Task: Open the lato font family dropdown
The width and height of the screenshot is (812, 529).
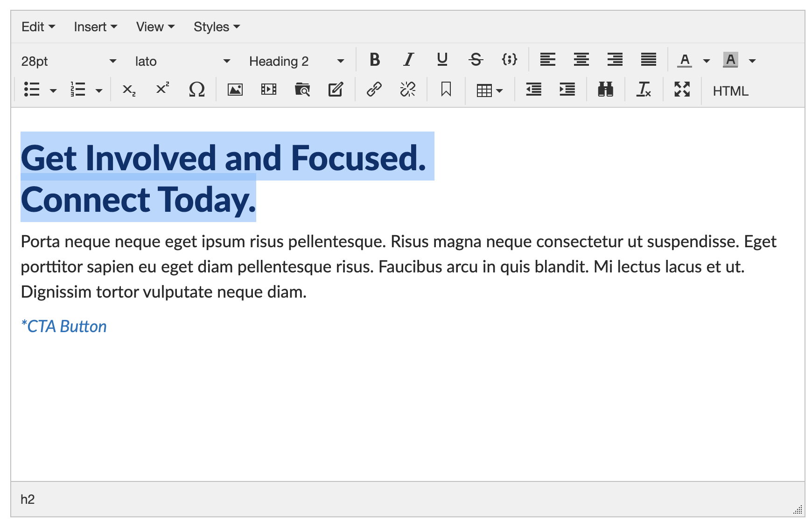Action: coord(182,61)
